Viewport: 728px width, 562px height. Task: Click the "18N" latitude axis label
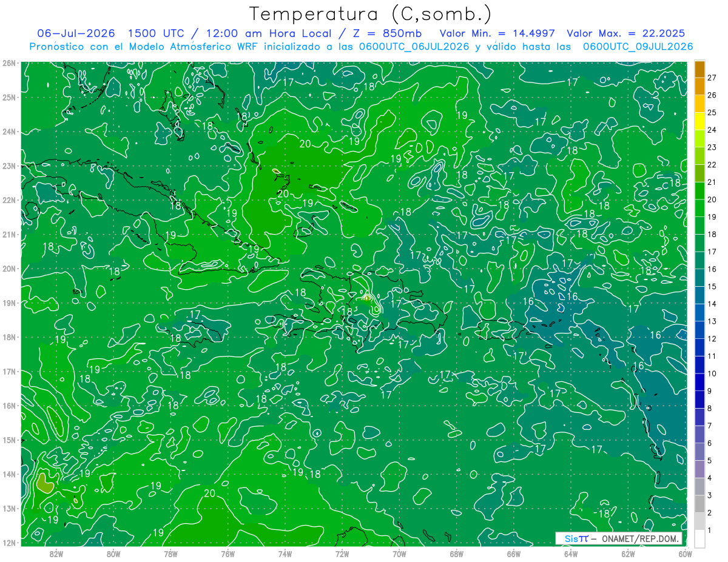click(x=9, y=337)
